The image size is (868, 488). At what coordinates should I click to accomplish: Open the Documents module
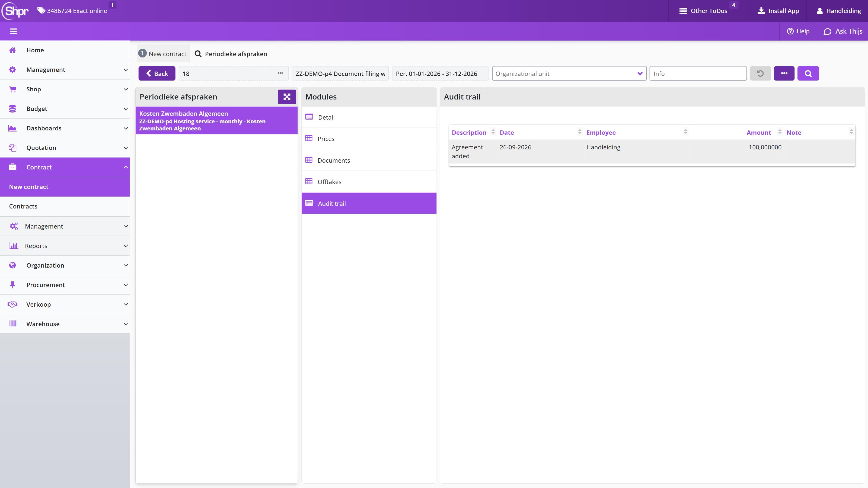[x=369, y=160]
